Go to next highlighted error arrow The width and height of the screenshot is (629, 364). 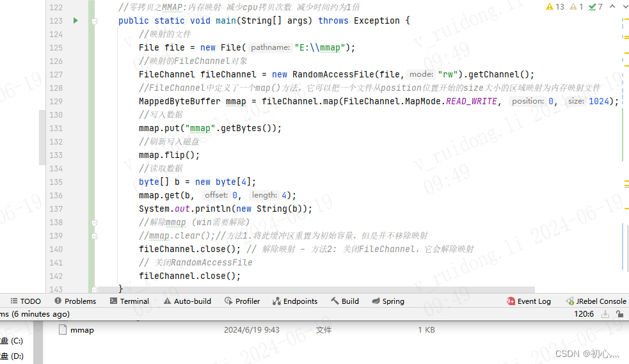[x=625, y=6]
